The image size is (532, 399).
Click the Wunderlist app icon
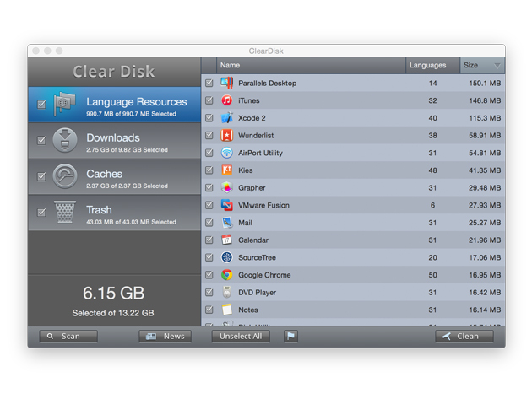226,136
